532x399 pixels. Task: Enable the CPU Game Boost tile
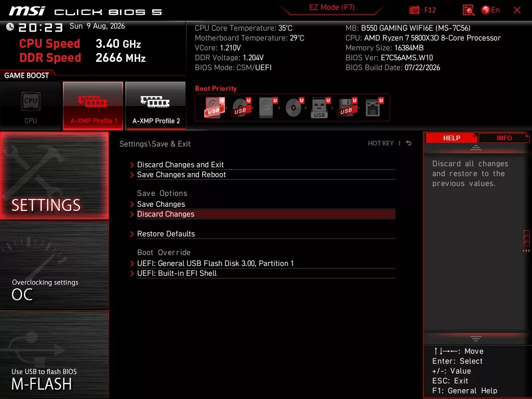pos(31,105)
